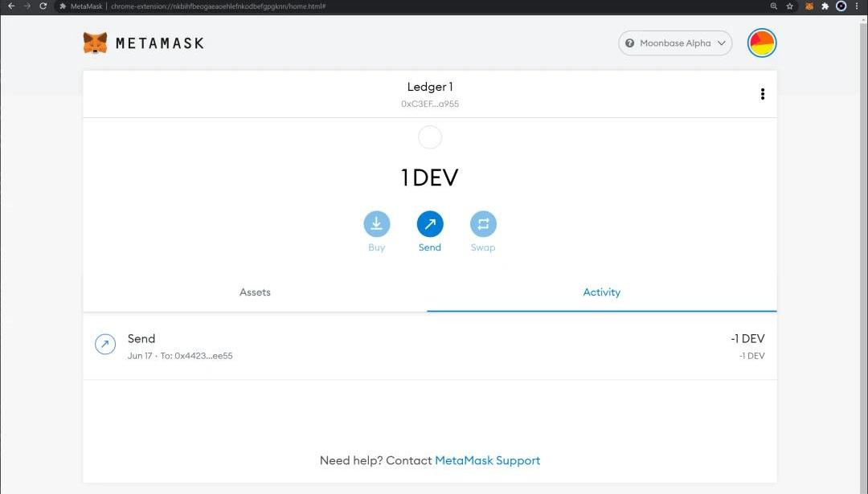Image resolution: width=868 pixels, height=494 pixels.
Task: Click the Swap icon
Action: coord(483,224)
